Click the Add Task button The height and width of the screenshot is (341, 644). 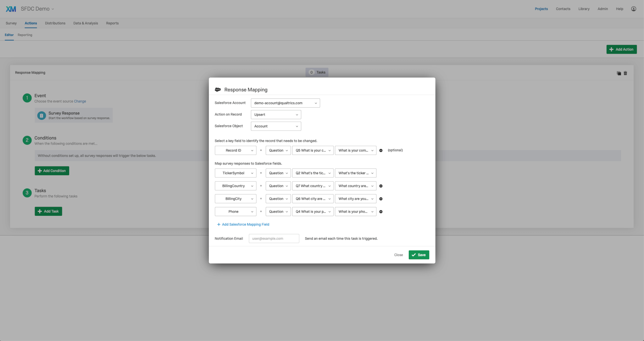[x=48, y=211]
